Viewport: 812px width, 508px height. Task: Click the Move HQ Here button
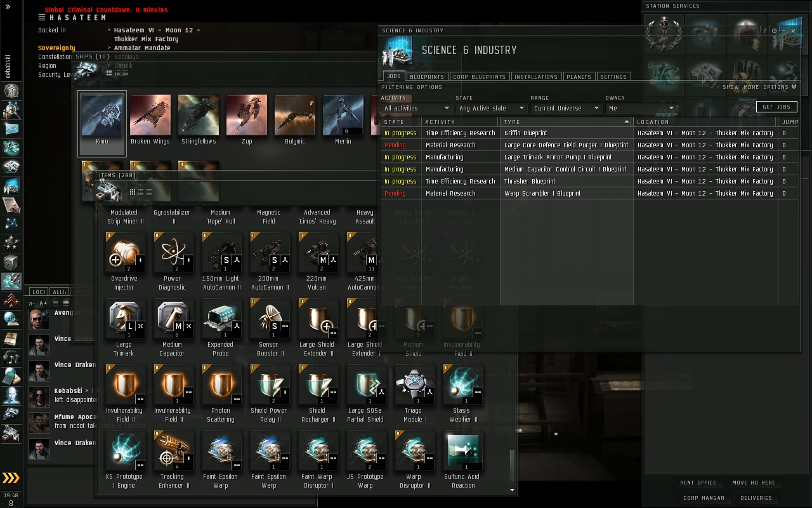tap(754, 483)
